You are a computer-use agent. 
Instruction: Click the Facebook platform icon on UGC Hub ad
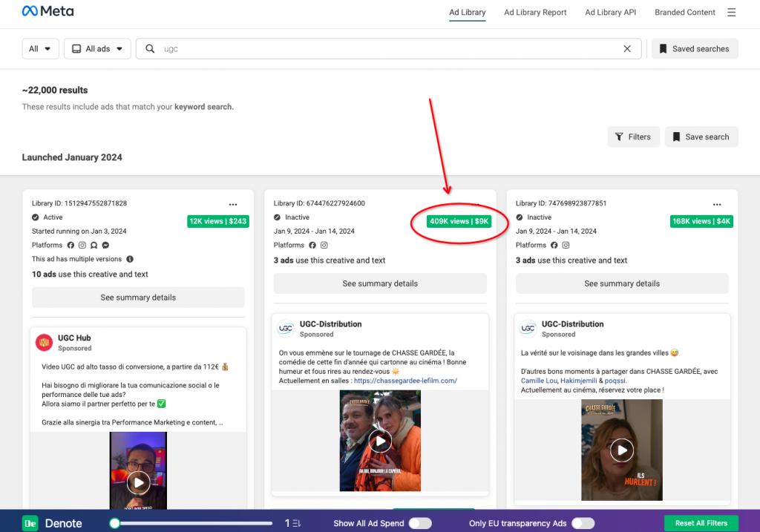tap(71, 245)
